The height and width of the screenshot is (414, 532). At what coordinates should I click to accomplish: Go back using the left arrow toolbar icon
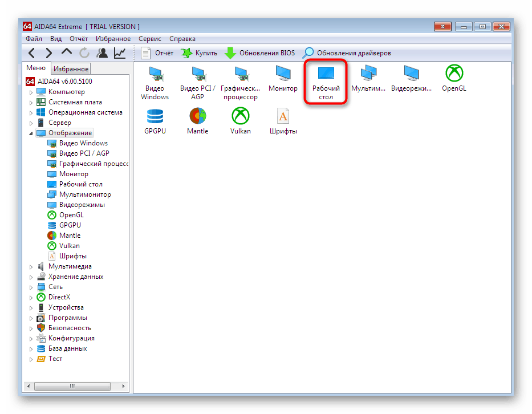[32, 53]
